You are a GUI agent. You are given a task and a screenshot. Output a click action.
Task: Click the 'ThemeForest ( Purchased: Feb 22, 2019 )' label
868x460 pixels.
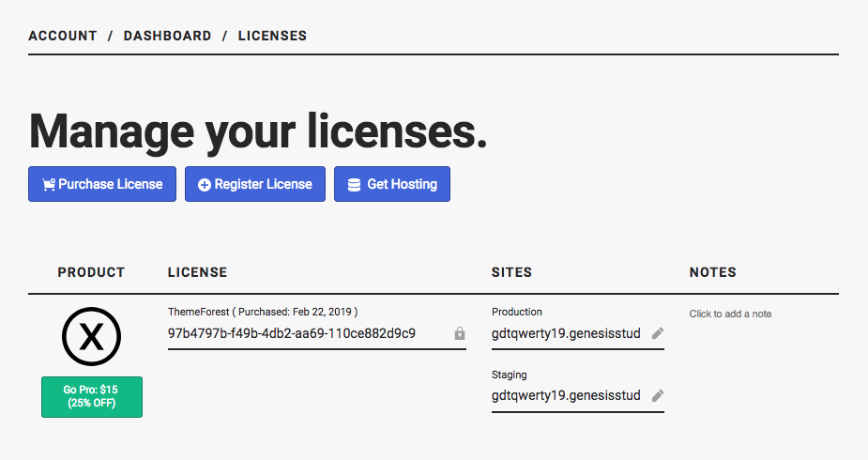tap(263, 312)
